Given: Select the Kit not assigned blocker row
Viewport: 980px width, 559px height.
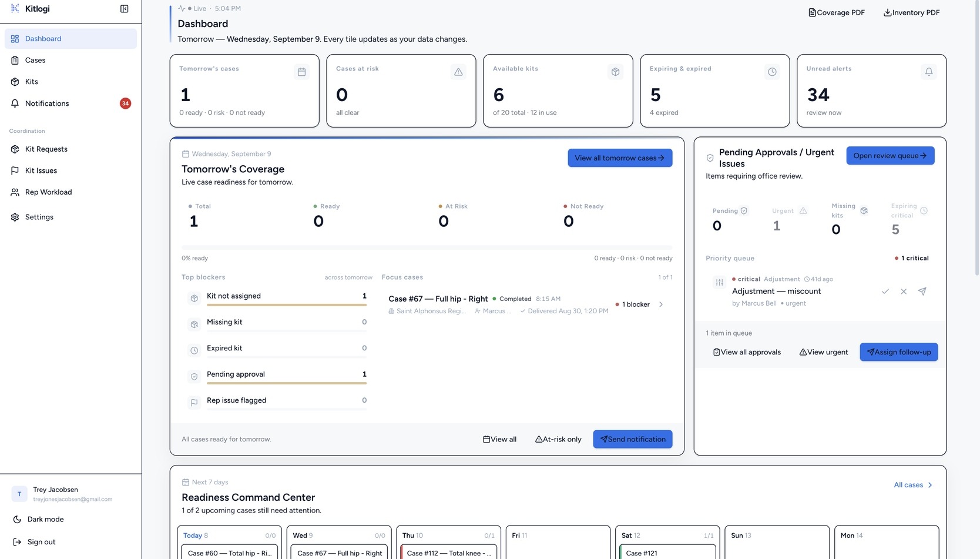Looking at the screenshot, I should (277, 298).
